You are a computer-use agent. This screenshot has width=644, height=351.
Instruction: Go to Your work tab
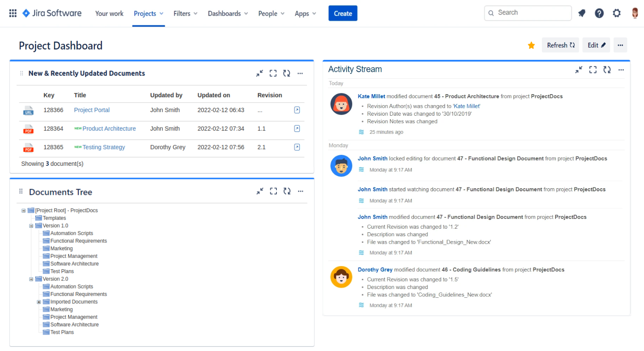pos(109,14)
